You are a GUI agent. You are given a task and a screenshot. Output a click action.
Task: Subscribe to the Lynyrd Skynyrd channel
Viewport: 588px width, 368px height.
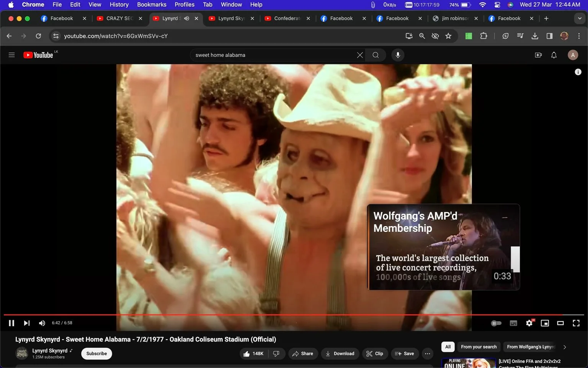tap(96, 353)
